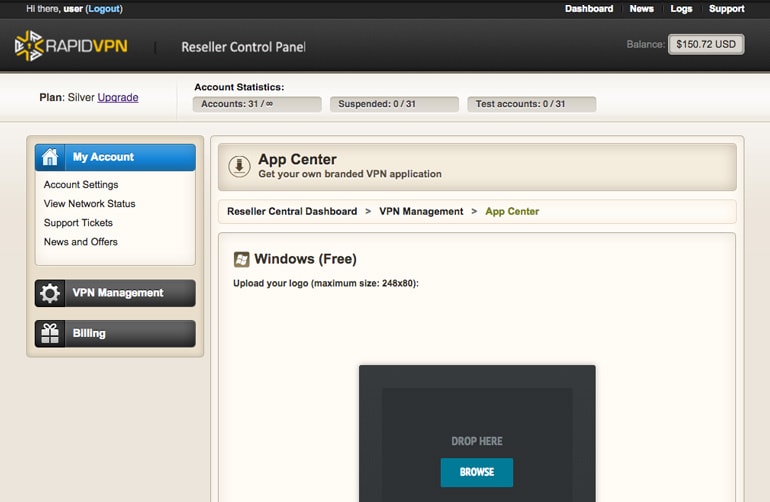Screen dimensions: 770x502
Task: Click the VPN Management gear icon
Action: click(50, 293)
